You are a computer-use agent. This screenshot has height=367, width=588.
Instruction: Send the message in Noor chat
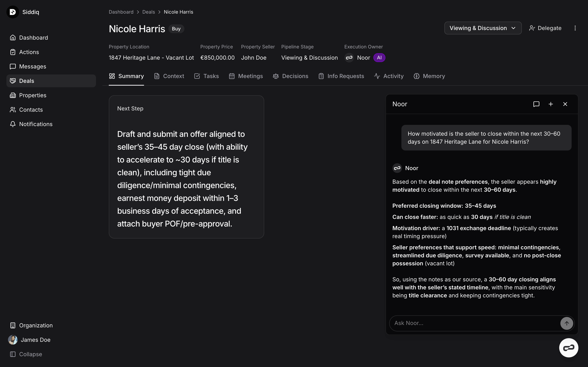(566, 323)
